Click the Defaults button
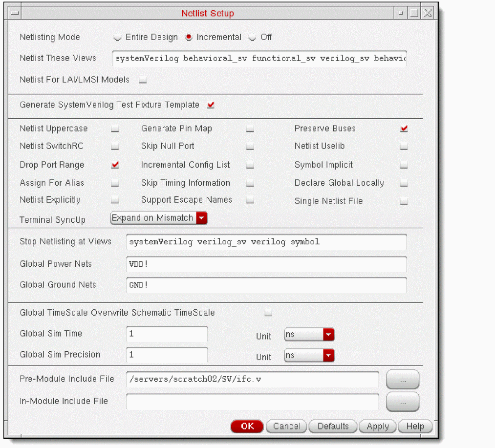495x448 pixels. [333, 427]
